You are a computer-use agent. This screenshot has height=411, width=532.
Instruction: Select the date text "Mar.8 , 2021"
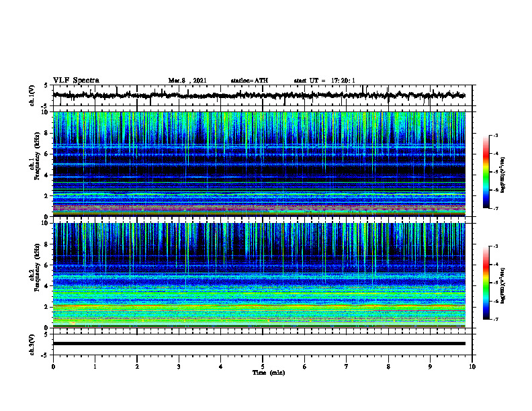coord(187,81)
